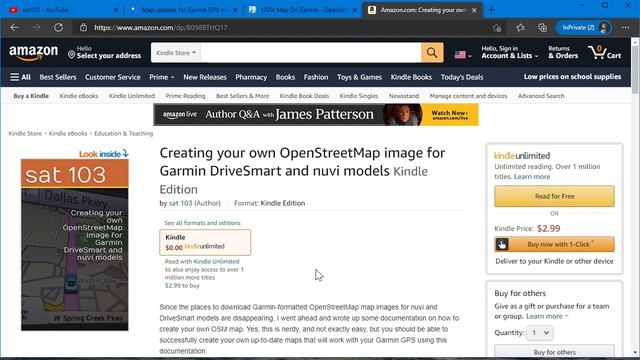The image size is (640, 360).
Task: Switch to OSM Map On Garmin tab
Action: 302,10
